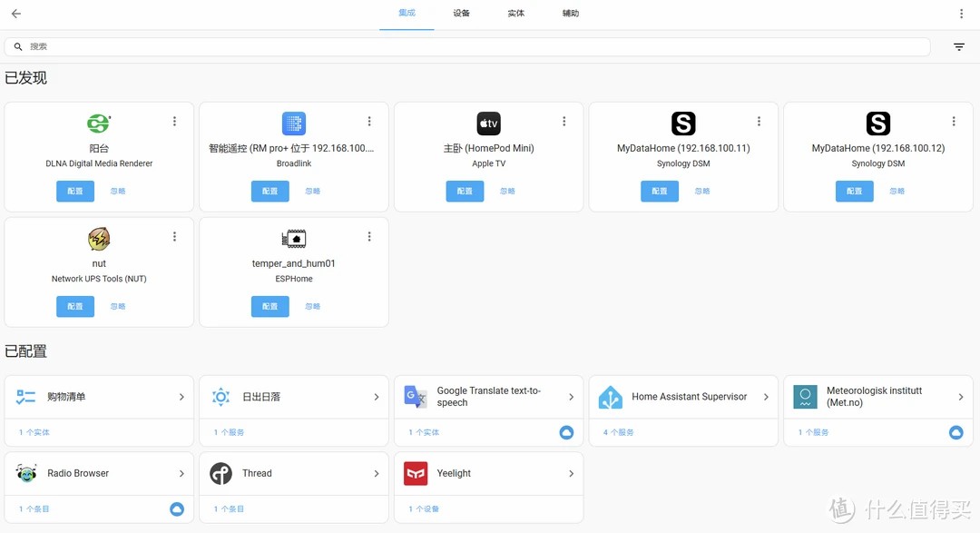The image size is (980, 533).
Task: Expand the 购物清单 integration chevron
Action: (x=181, y=397)
